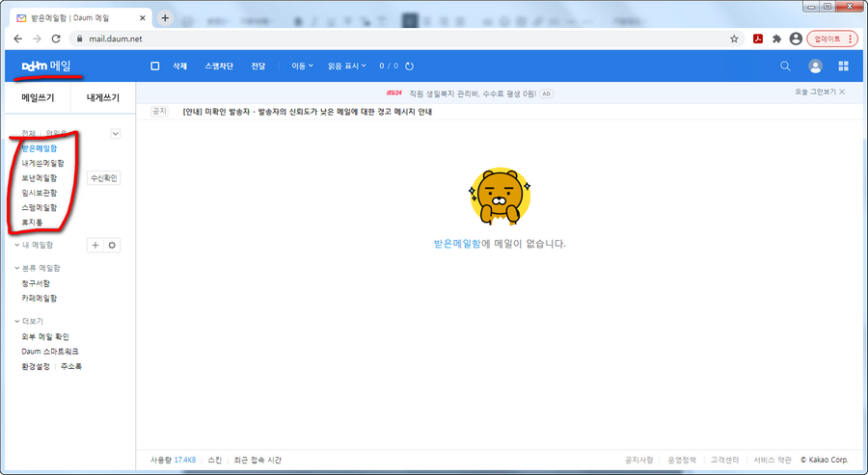Open mail search with the magnifier icon
The image size is (868, 475).
coord(785,66)
